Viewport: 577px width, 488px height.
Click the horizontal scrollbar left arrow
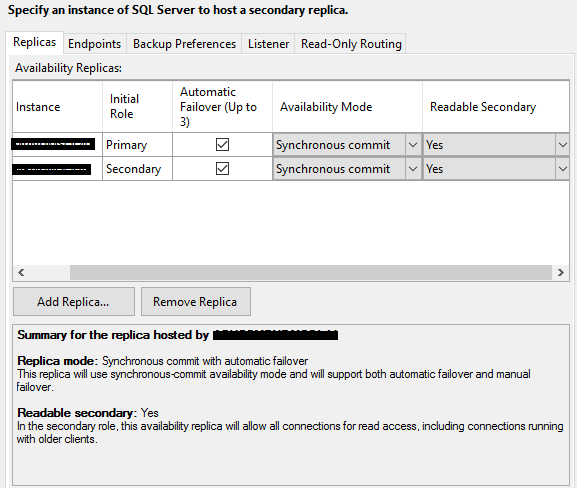[21, 273]
